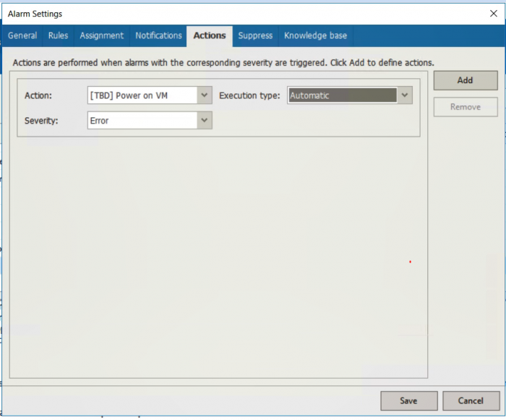Select the Notifications tab
Image resolution: width=506 pixels, height=420 pixels.
pyautogui.click(x=158, y=35)
